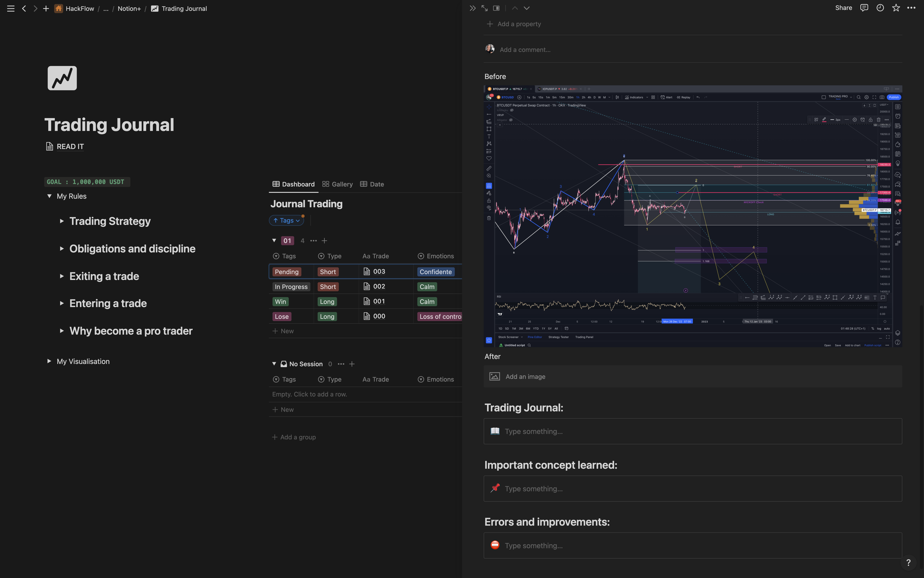Click the Pending tag in row 003
924x578 pixels.
(287, 272)
